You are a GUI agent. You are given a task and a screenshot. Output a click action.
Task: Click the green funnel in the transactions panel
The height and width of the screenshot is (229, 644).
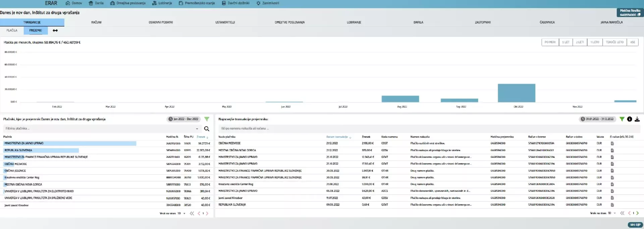coord(622,119)
